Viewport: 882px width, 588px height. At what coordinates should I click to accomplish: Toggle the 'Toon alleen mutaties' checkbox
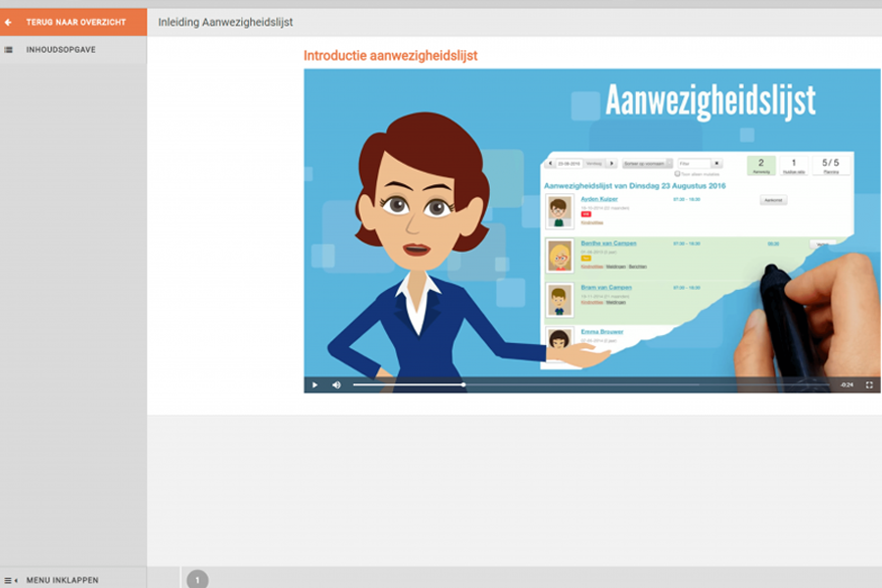pyautogui.click(x=677, y=173)
